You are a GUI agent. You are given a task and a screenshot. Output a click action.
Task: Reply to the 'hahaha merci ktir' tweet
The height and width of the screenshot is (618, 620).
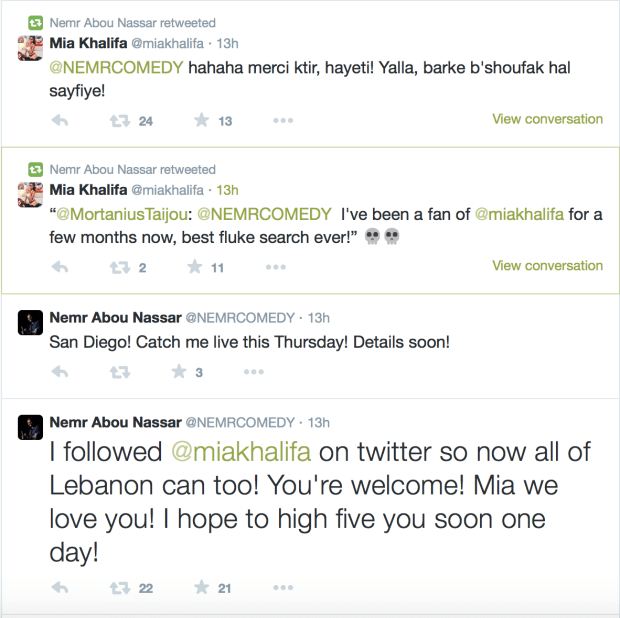(59, 121)
